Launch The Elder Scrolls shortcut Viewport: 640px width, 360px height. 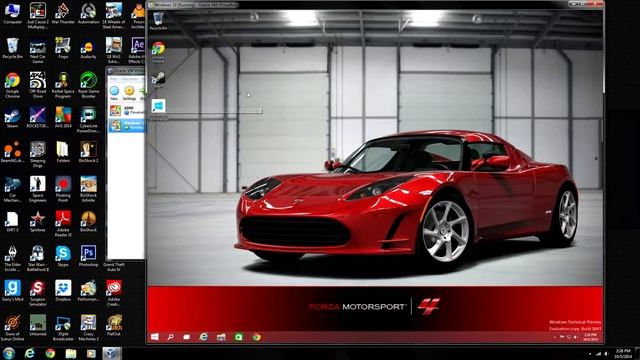point(12,258)
